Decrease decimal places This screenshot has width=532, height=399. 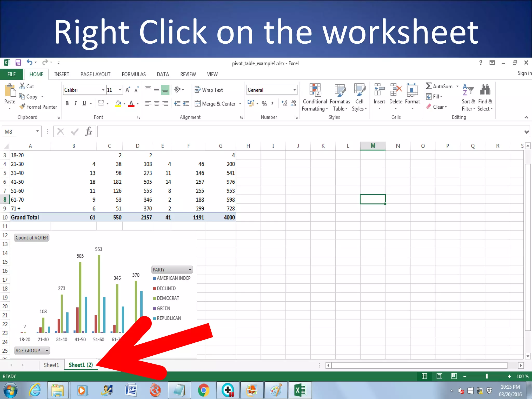(293, 103)
